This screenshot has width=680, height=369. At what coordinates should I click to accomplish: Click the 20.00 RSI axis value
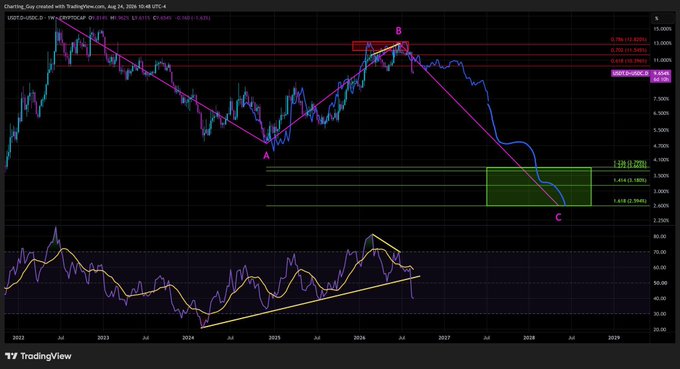point(660,330)
